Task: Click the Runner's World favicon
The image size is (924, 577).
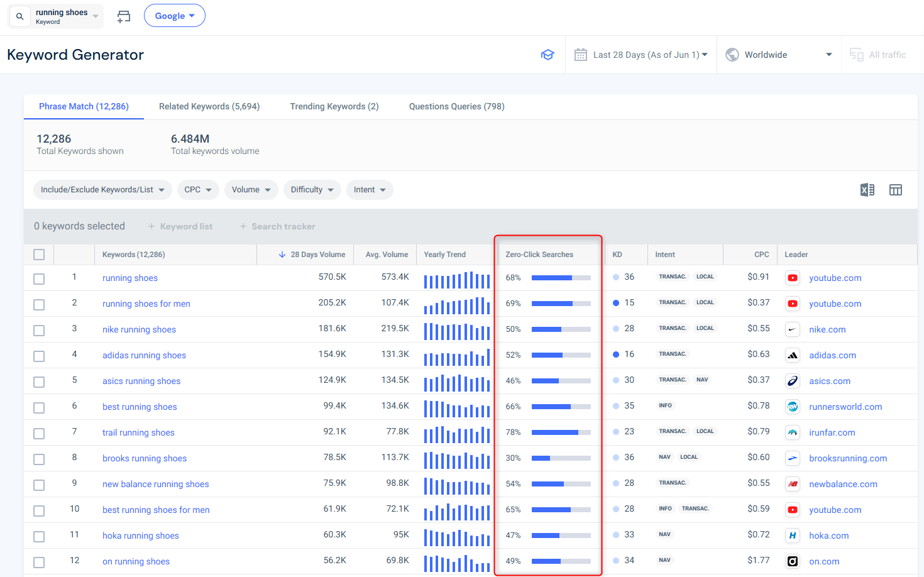Action: 793,407
